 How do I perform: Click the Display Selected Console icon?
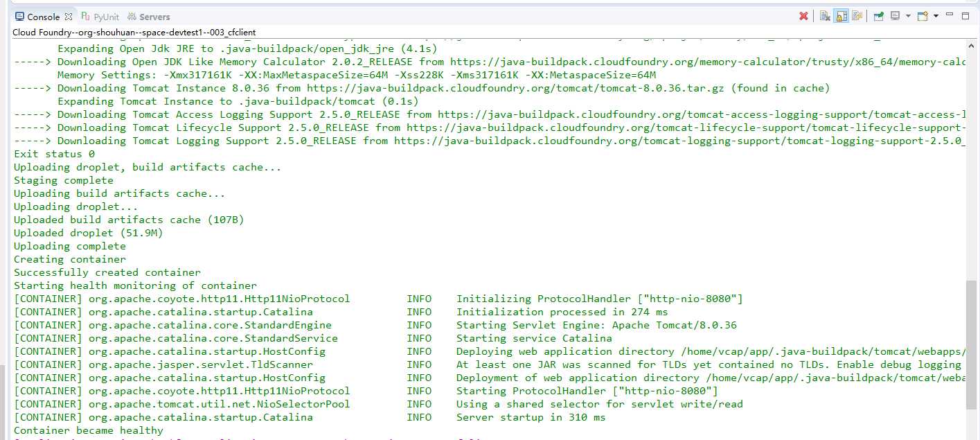tap(895, 16)
